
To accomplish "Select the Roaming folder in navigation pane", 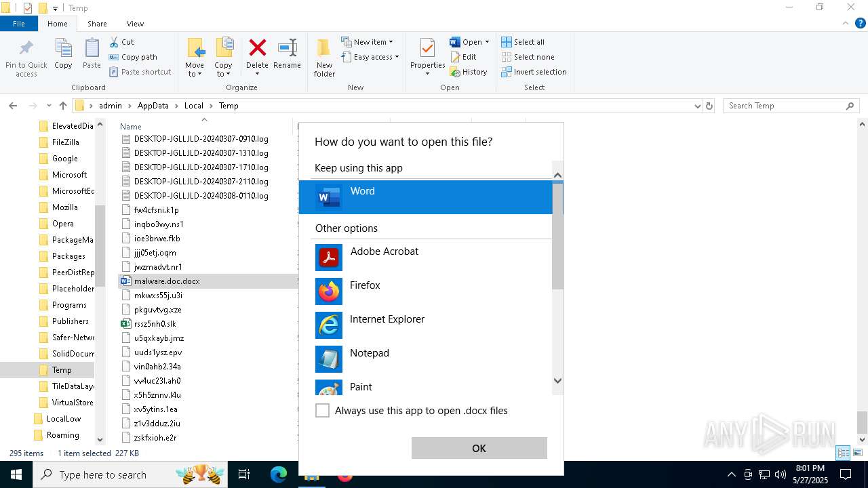I will tap(63, 435).
